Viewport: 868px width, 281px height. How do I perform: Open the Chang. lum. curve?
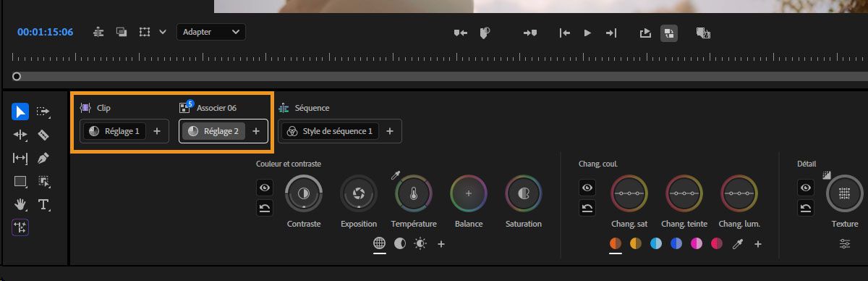point(739,193)
